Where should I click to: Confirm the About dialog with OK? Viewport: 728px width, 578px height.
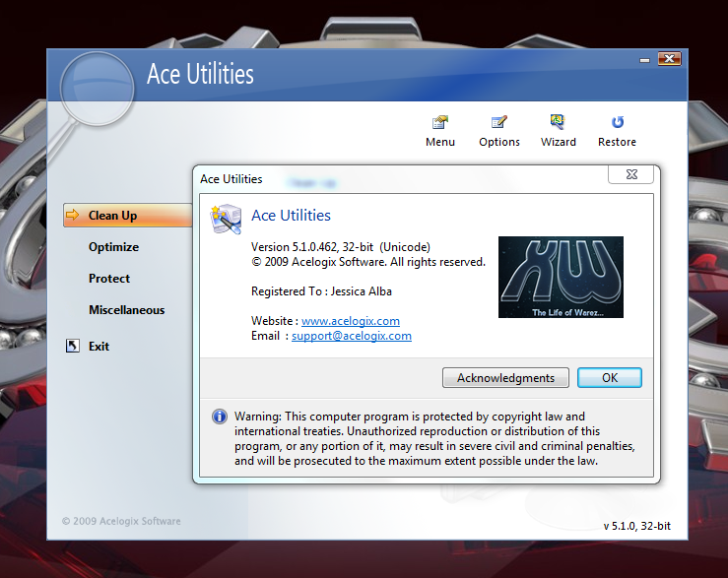coord(610,378)
